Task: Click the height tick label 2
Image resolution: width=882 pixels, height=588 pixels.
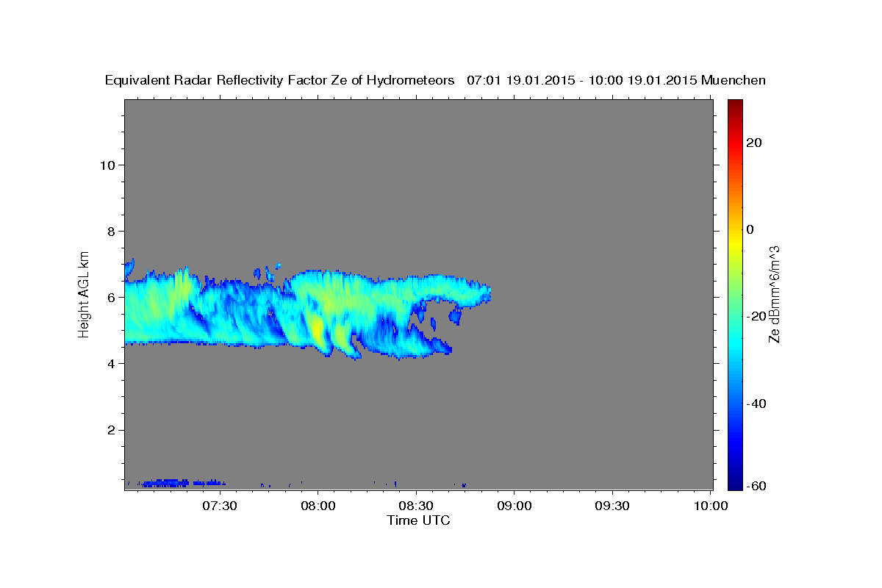Action: (x=110, y=430)
